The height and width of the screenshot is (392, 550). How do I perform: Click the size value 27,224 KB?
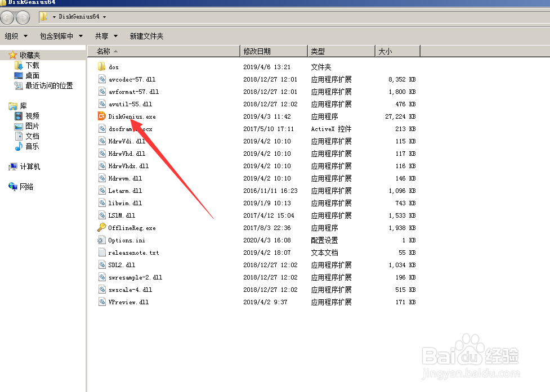pyautogui.click(x=400, y=116)
